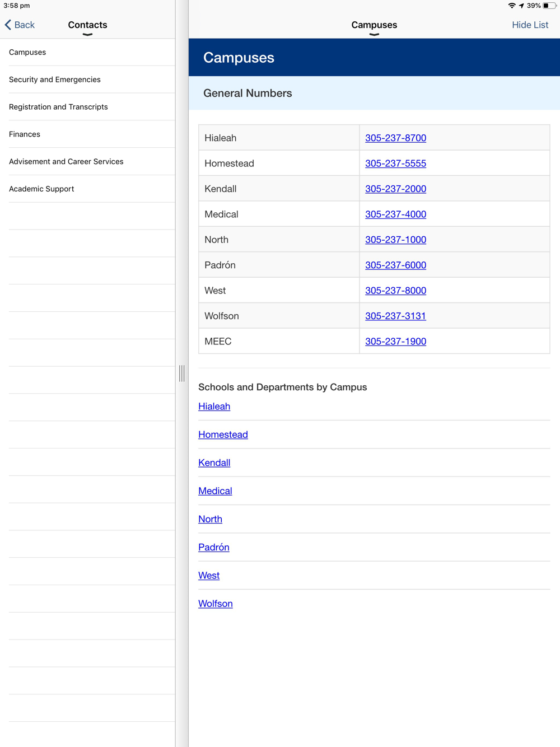Open the Finances contacts entry
This screenshot has width=560, height=747.
tap(87, 134)
